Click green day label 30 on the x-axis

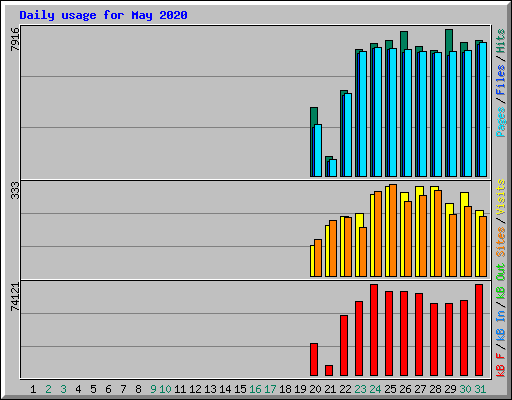tap(465, 389)
